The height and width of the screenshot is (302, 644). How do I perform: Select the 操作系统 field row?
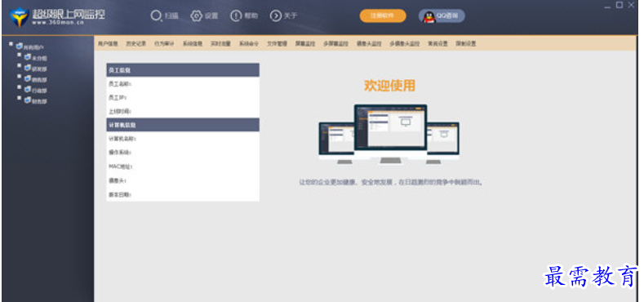point(183,153)
